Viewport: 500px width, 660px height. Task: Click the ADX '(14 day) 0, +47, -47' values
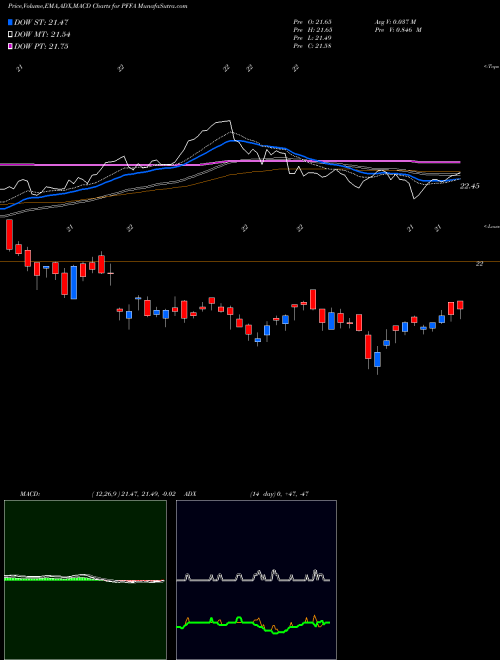point(279,494)
